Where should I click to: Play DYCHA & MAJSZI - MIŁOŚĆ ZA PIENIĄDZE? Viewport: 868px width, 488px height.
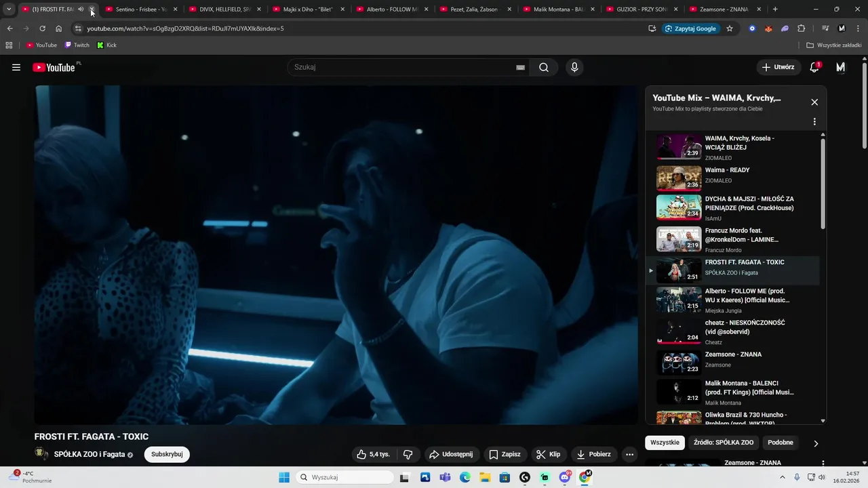coord(734,208)
